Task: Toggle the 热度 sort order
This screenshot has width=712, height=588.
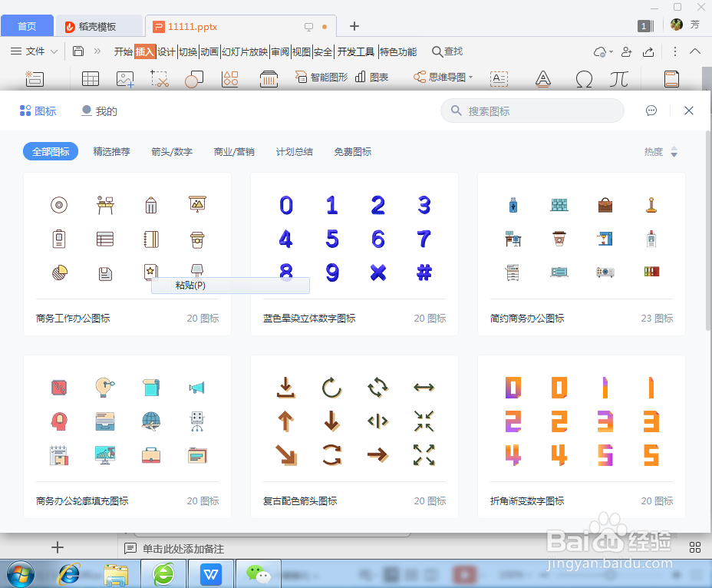Action: (672, 151)
